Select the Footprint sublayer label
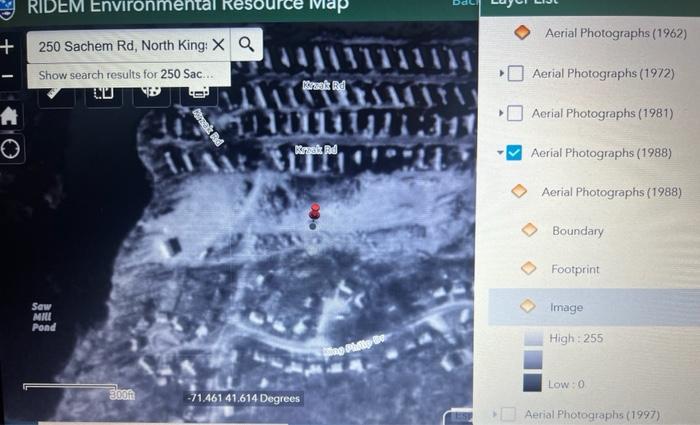This screenshot has width=700, height=425. tap(575, 269)
